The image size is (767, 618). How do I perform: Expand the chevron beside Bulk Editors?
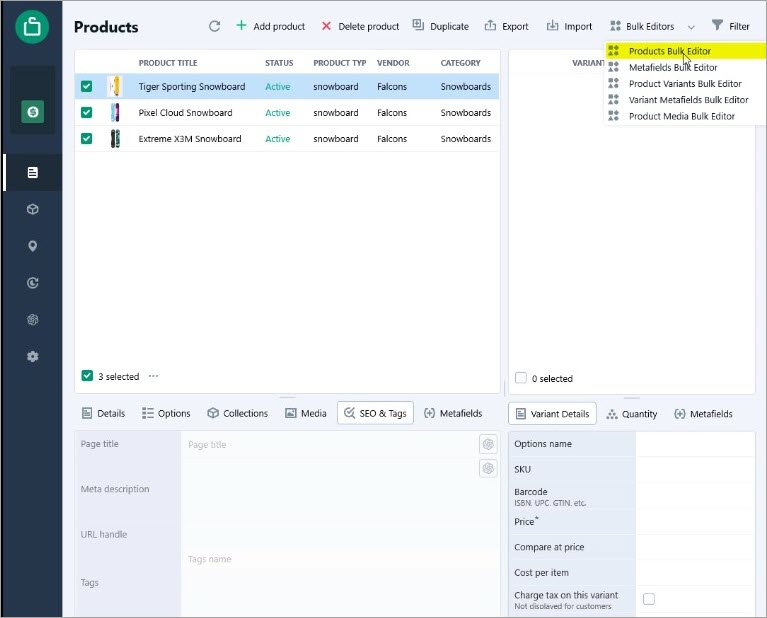point(691,27)
